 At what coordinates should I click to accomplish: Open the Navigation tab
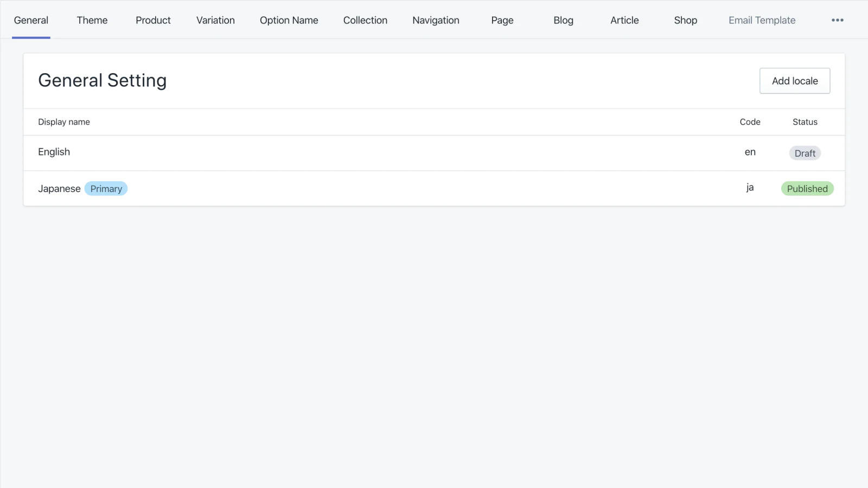[x=436, y=20]
